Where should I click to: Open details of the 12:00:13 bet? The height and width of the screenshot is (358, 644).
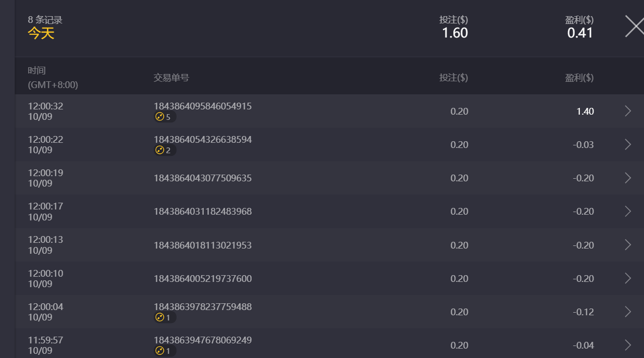coord(627,245)
